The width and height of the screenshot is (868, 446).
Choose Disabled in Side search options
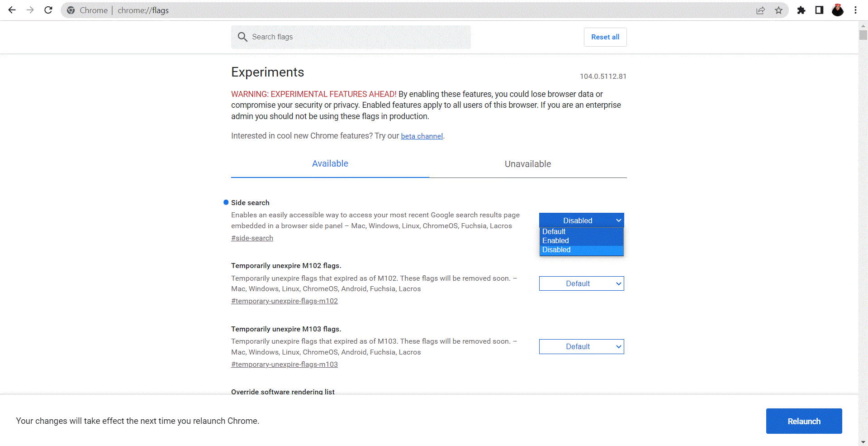[581, 250]
